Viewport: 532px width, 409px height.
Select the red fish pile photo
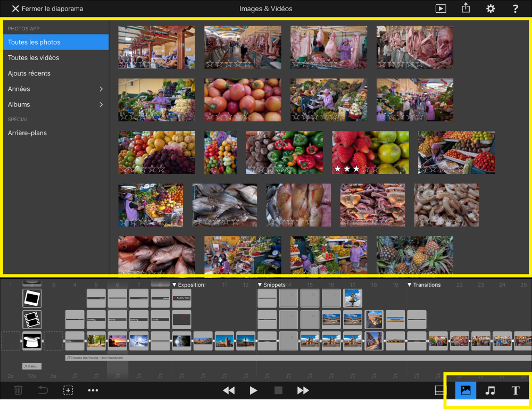tap(156, 255)
